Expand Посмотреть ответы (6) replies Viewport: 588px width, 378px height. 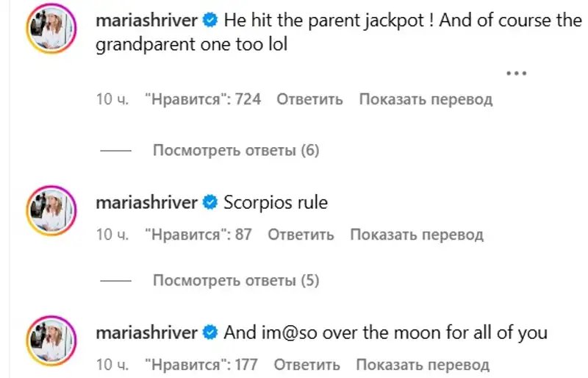[236, 150]
